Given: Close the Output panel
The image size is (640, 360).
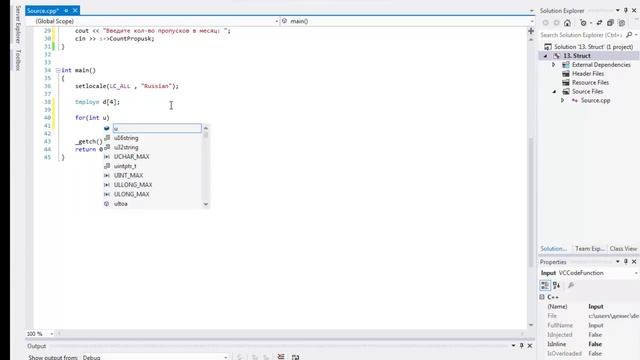Looking at the screenshot, I should [530, 346].
